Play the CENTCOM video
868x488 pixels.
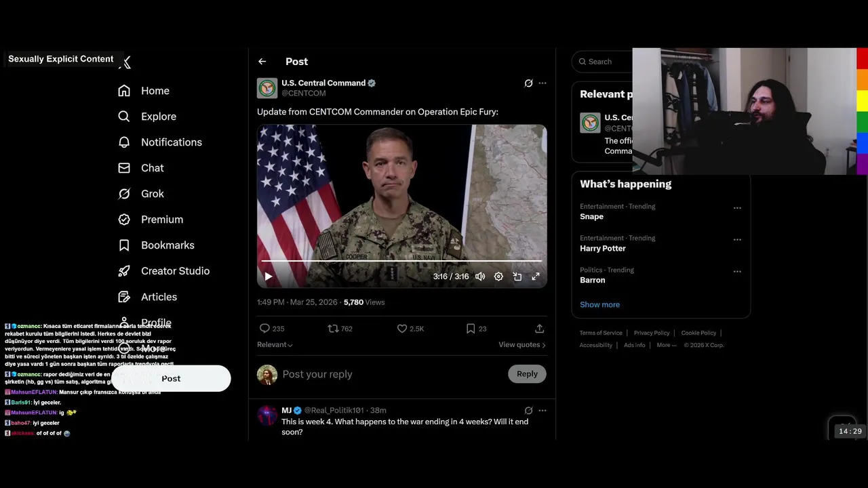[269, 277]
